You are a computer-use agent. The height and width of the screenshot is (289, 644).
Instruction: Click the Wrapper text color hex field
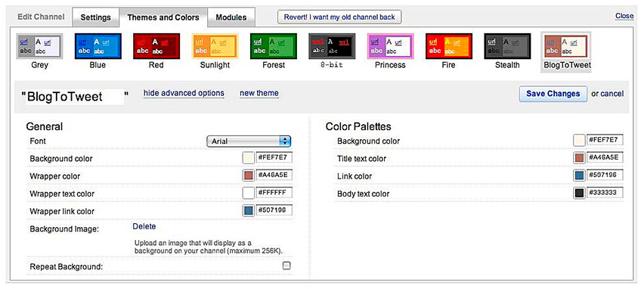click(x=274, y=193)
